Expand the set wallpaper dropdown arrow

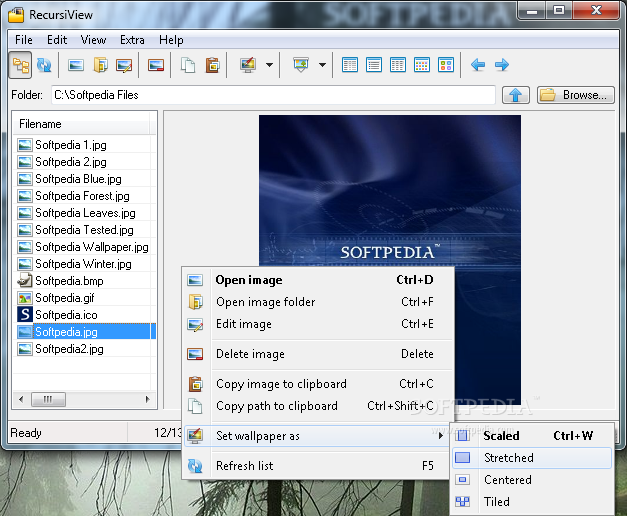(270, 65)
